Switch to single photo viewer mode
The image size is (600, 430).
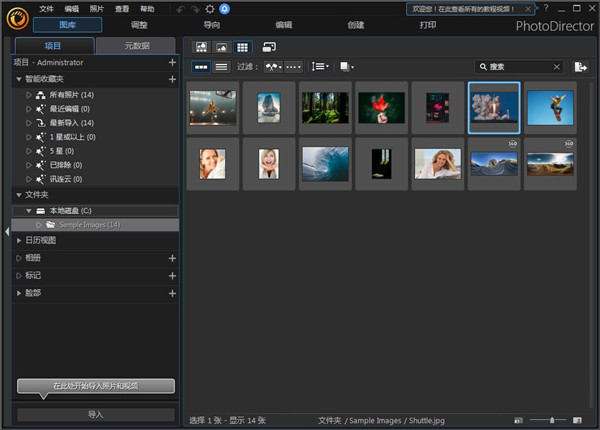(x=222, y=47)
